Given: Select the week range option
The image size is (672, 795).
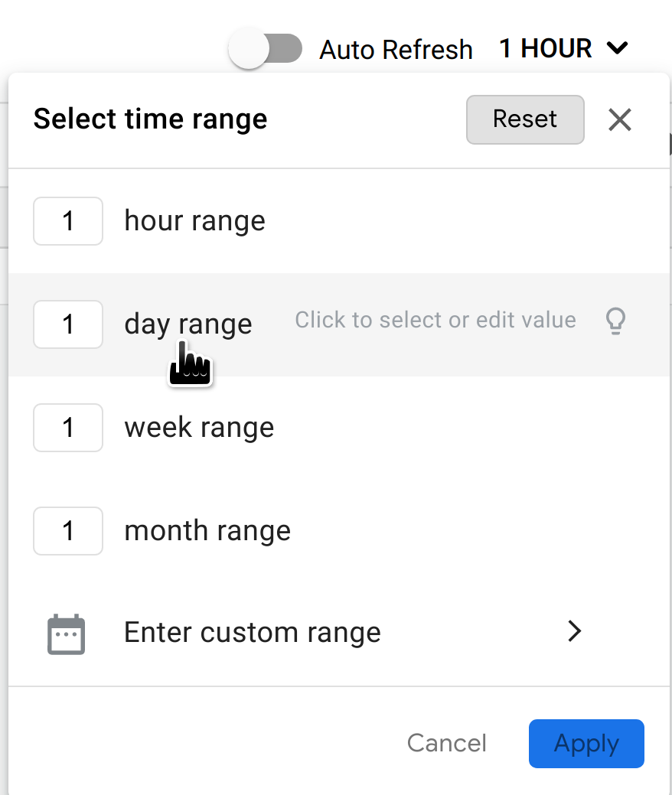Looking at the screenshot, I should click(x=199, y=428).
